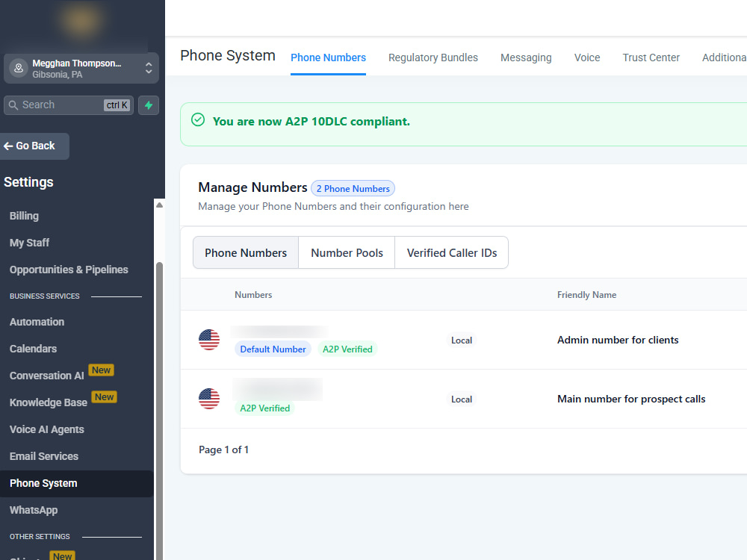The width and height of the screenshot is (747, 560).
Task: Open the lightning bolt quick actions
Action: coord(149,105)
